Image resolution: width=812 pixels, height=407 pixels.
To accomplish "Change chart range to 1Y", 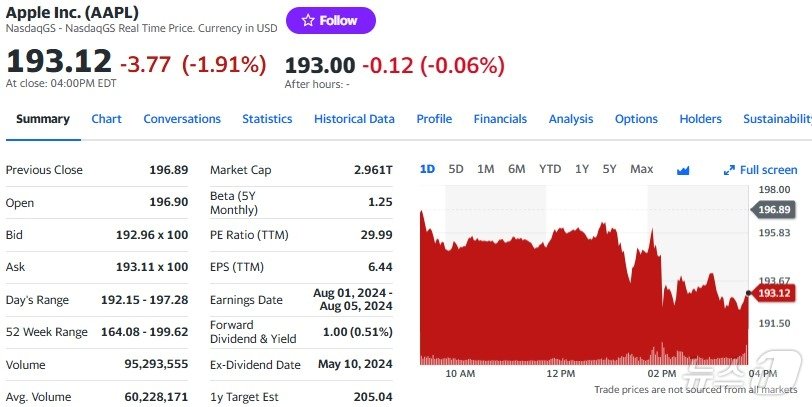I will click(x=582, y=169).
